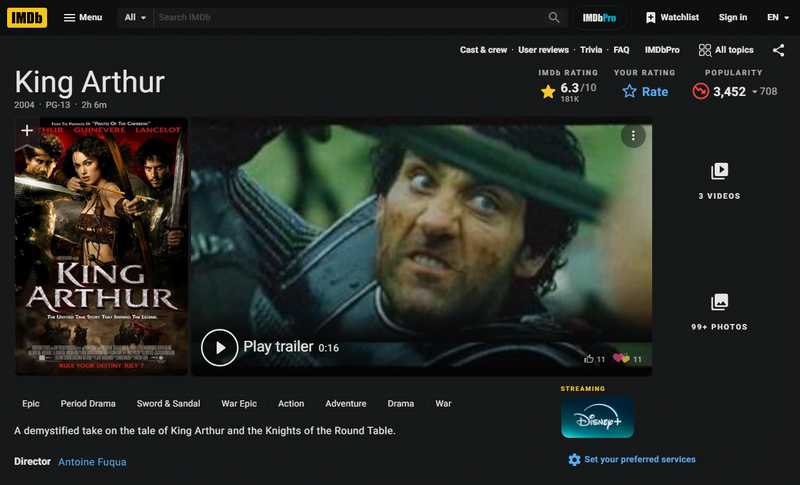The height and width of the screenshot is (485, 800).
Task: Click the thumbs-up like icon on trailer
Action: [x=589, y=358]
